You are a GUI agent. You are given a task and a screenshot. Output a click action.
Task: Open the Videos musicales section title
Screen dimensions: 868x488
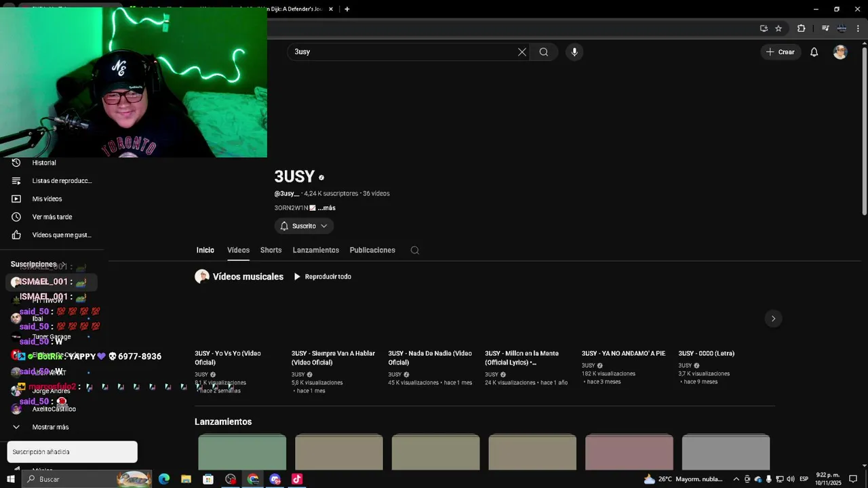pos(248,277)
